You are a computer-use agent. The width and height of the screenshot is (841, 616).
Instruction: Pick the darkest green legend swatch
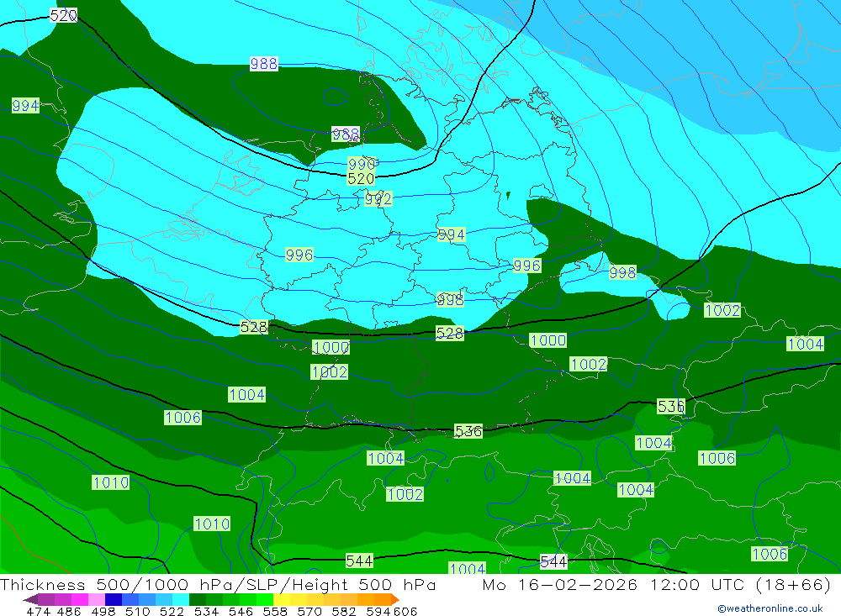198,599
